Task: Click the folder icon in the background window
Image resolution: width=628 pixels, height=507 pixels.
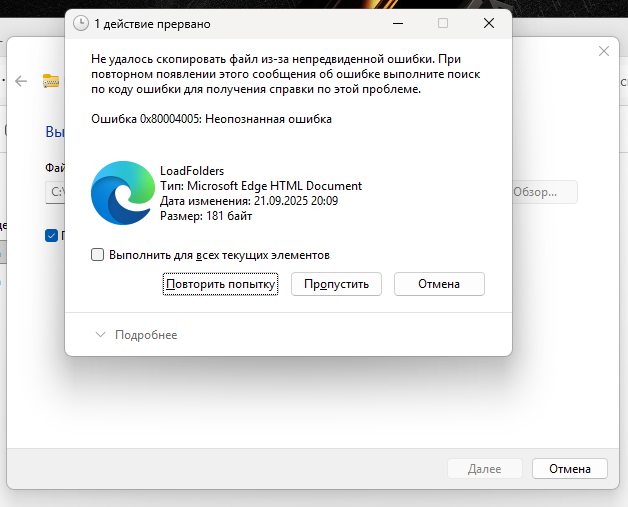Action: [51, 82]
